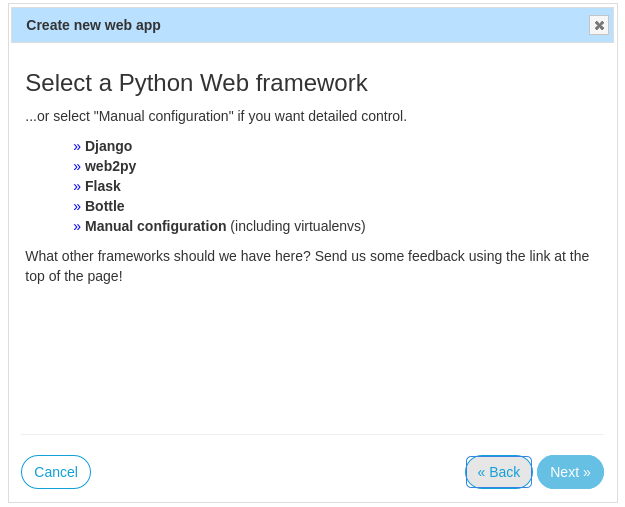Screen dimensions: 625x507
Task: Click the 'Create new web app' title bar
Action: point(300,25)
